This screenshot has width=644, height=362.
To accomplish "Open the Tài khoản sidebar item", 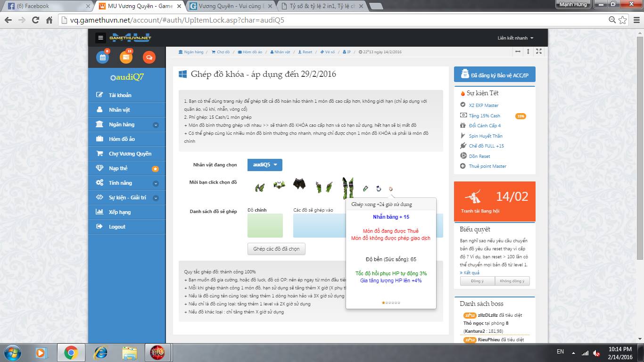I will [127, 95].
